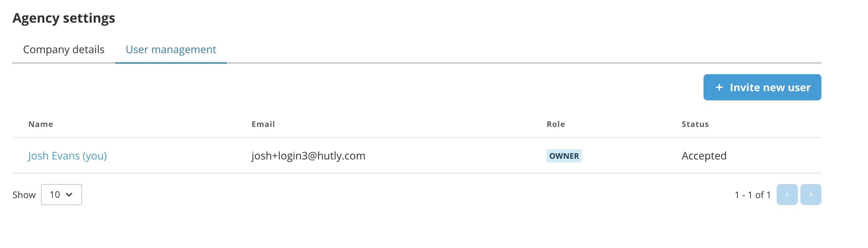Image resolution: width=868 pixels, height=248 pixels.
Task: Click the Role column header
Action: (556, 124)
